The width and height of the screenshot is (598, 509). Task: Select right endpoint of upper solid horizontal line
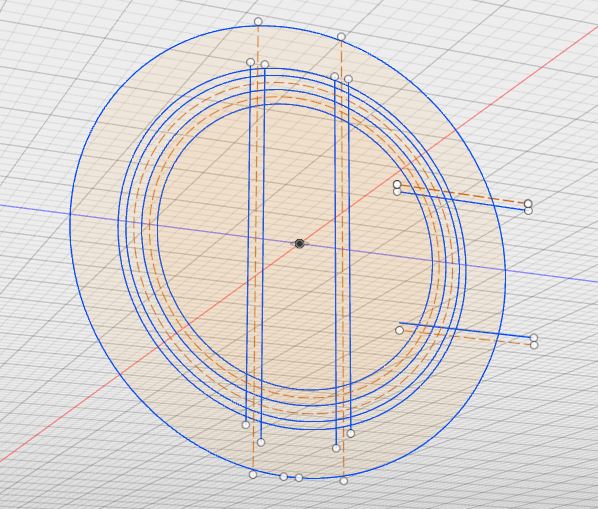(x=528, y=211)
